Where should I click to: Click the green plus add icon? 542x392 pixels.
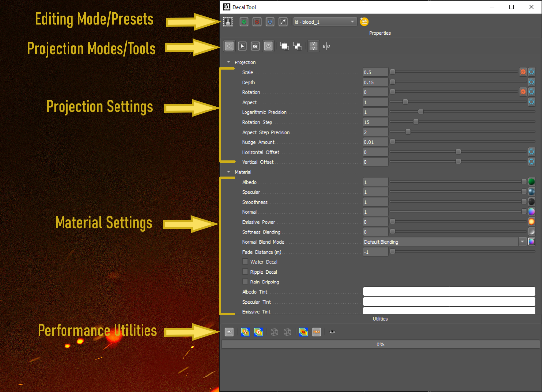pyautogui.click(x=244, y=22)
